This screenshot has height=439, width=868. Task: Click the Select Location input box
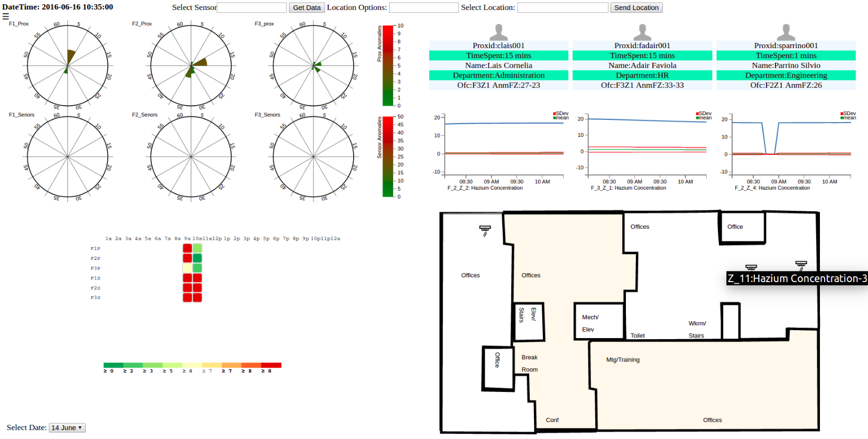coord(562,8)
